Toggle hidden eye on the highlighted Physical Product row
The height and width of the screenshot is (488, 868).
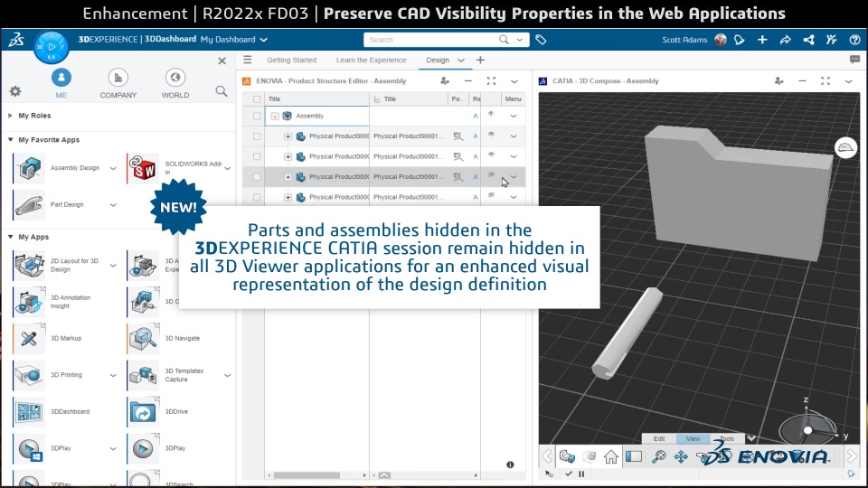491,174
